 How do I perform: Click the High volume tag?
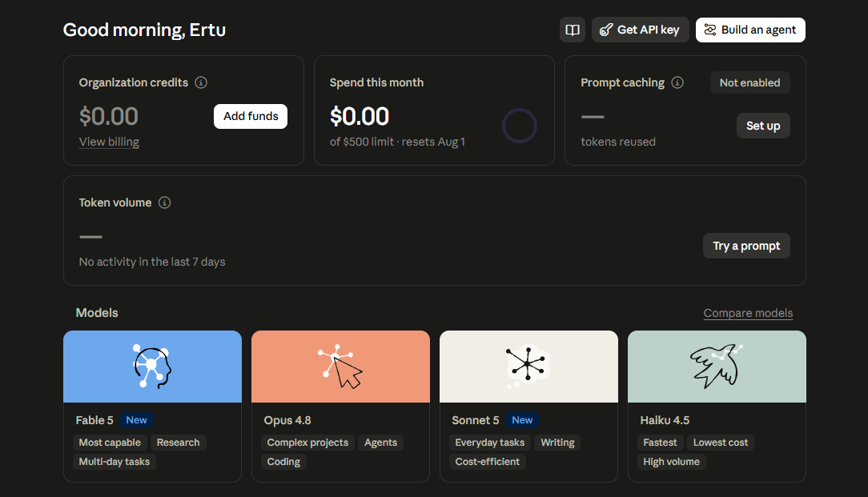point(671,462)
